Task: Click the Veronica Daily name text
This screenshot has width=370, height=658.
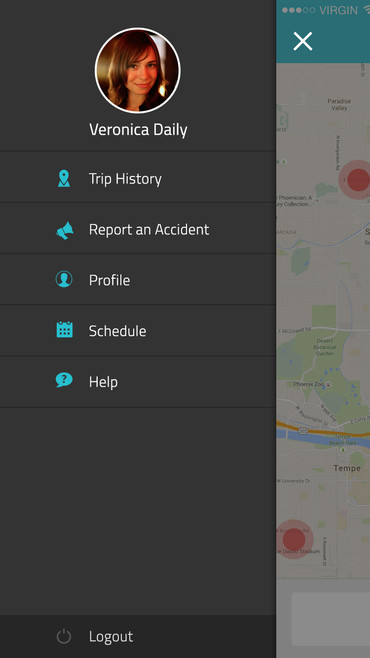Action: (138, 130)
